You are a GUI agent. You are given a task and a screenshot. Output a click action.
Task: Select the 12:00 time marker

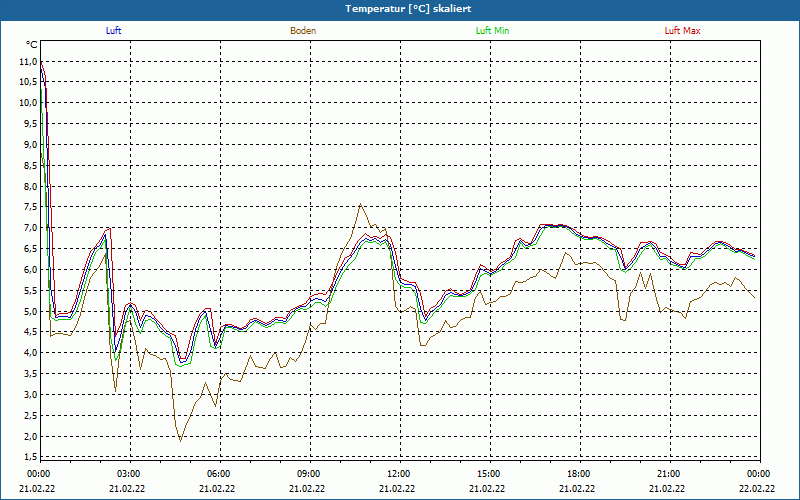[399, 474]
